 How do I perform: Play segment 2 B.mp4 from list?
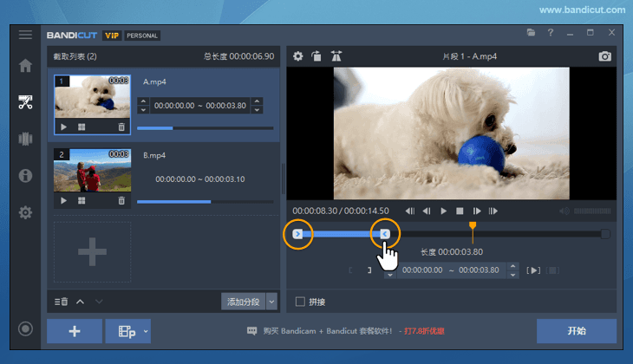point(64,200)
